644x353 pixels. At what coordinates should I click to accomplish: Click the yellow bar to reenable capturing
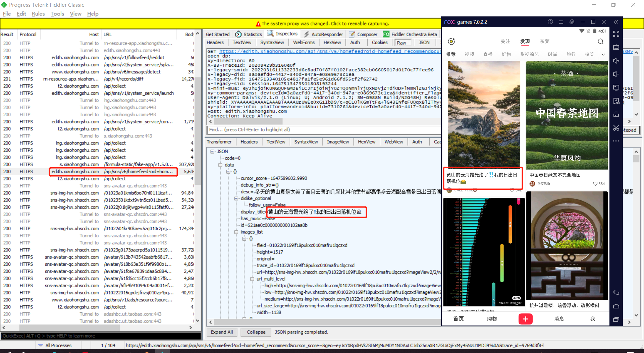pyautogui.click(x=322, y=23)
